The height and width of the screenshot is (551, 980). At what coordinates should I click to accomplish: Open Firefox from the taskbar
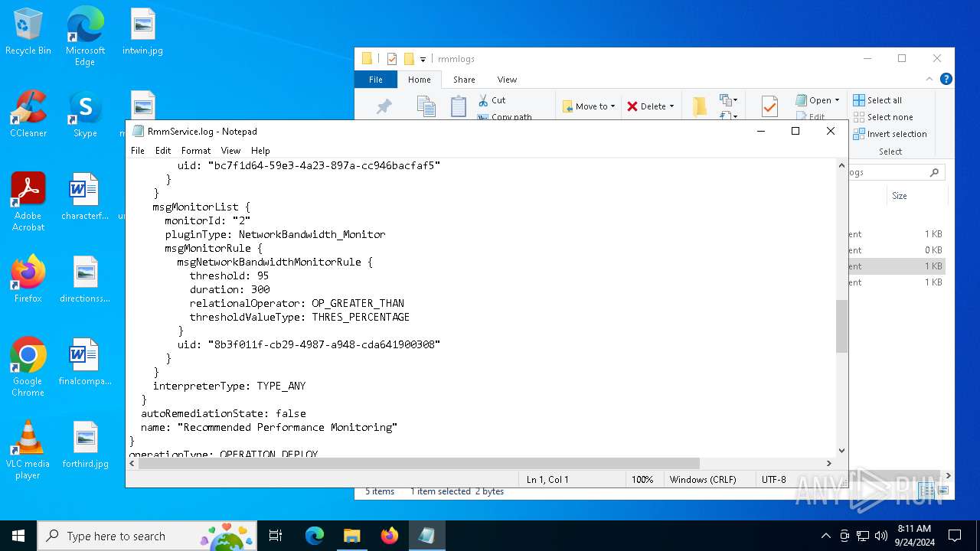coord(390,536)
